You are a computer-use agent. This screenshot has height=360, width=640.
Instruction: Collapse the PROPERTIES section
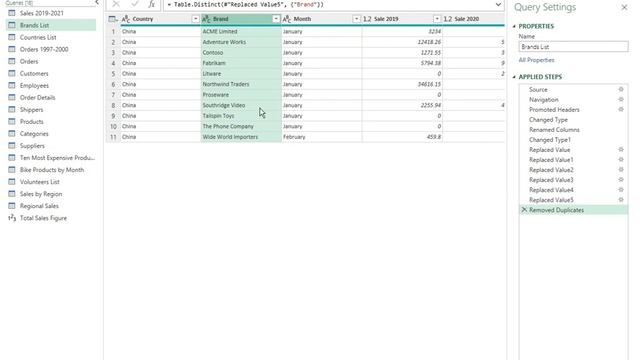514,26
